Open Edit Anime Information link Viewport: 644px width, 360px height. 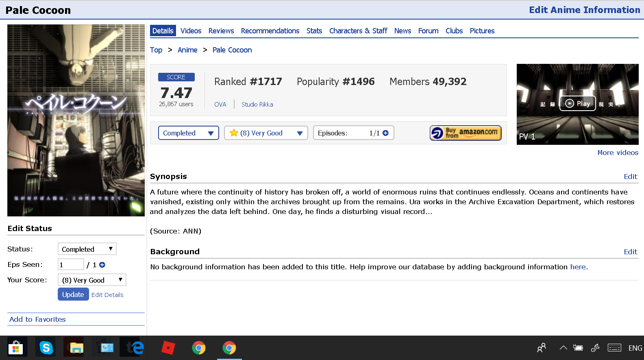(585, 10)
